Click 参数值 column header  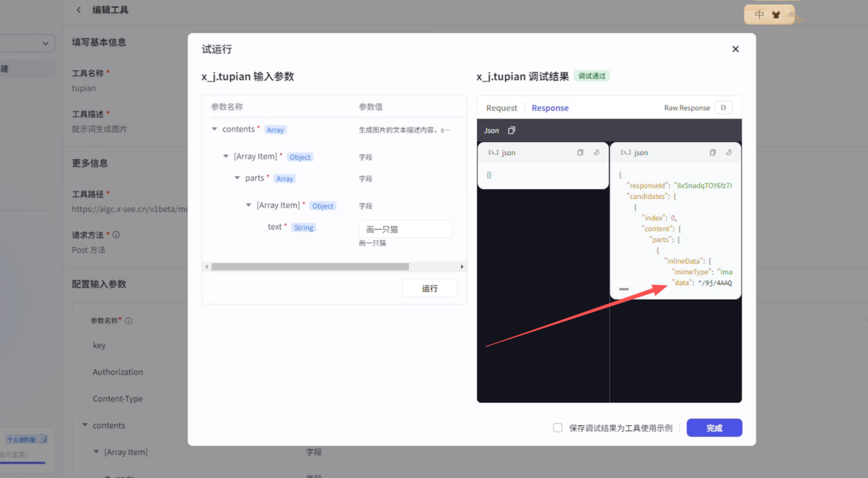click(x=371, y=107)
